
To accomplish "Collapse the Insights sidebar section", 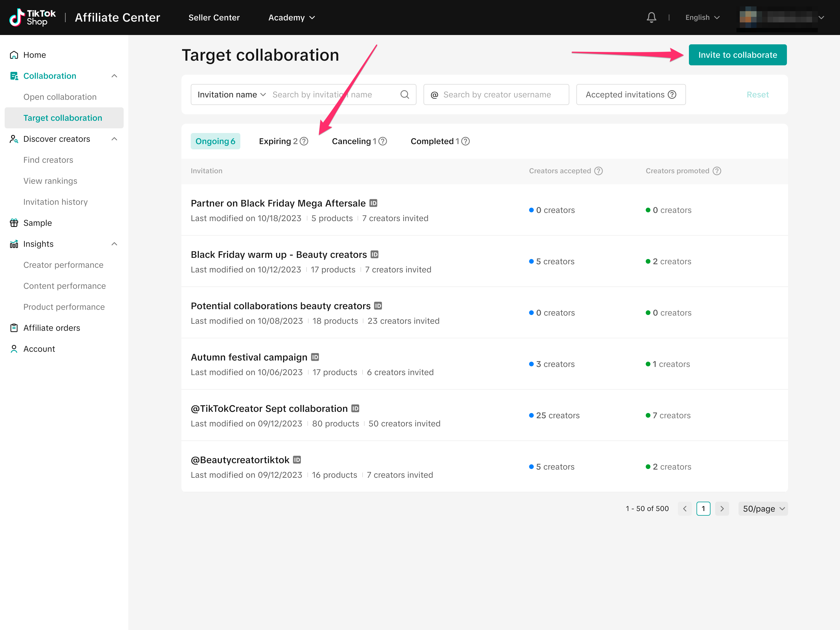I will pyautogui.click(x=114, y=244).
